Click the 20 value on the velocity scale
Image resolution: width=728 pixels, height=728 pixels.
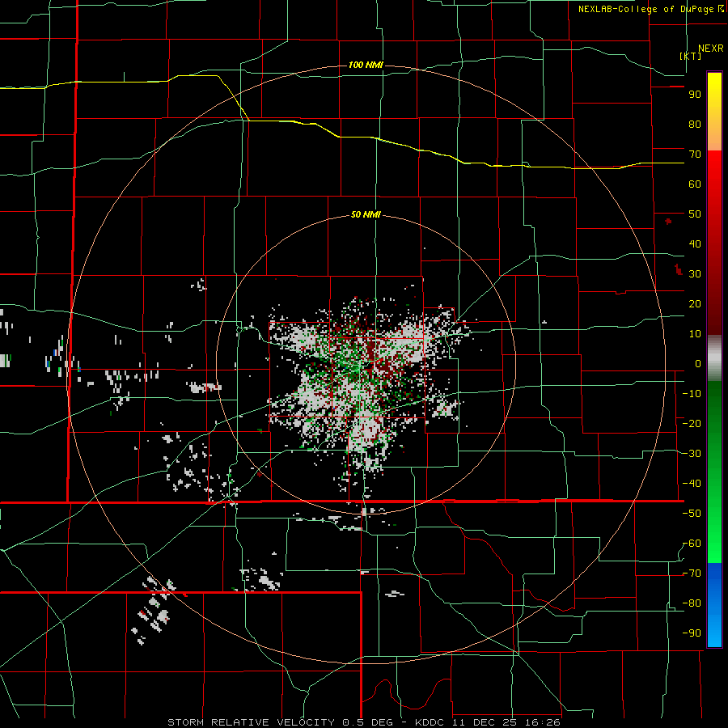[x=695, y=303]
